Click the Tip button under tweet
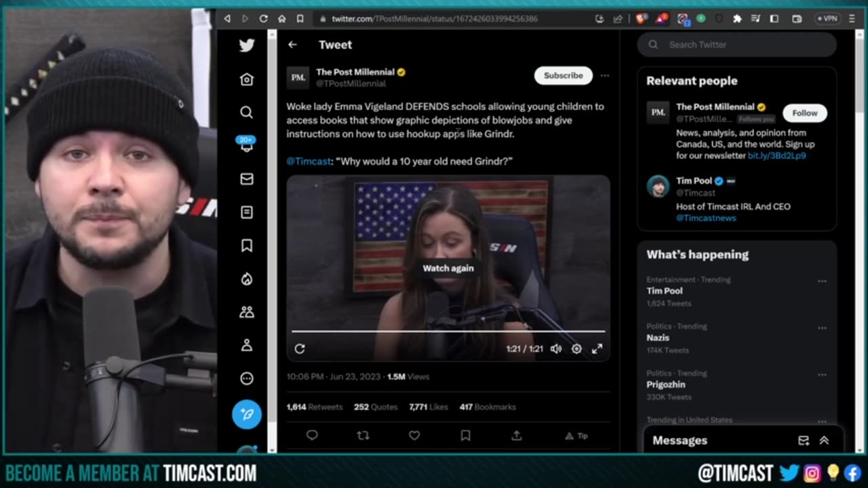The width and height of the screenshot is (868, 488). pyautogui.click(x=576, y=436)
